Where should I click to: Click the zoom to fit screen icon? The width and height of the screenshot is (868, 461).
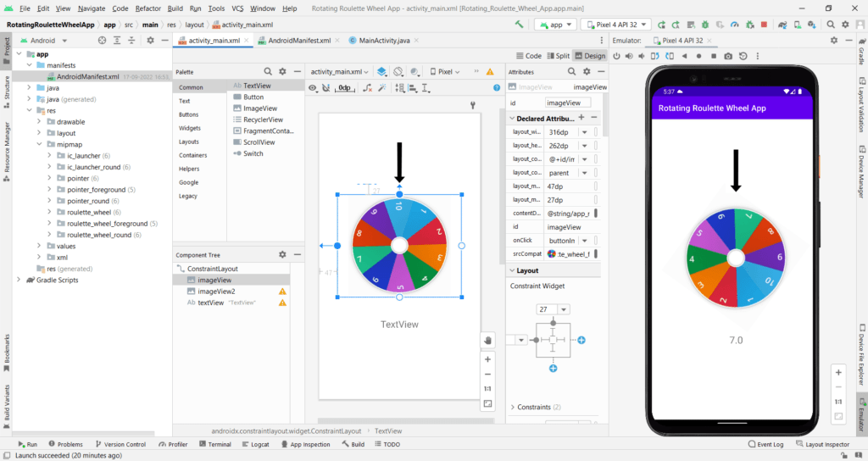point(487,404)
